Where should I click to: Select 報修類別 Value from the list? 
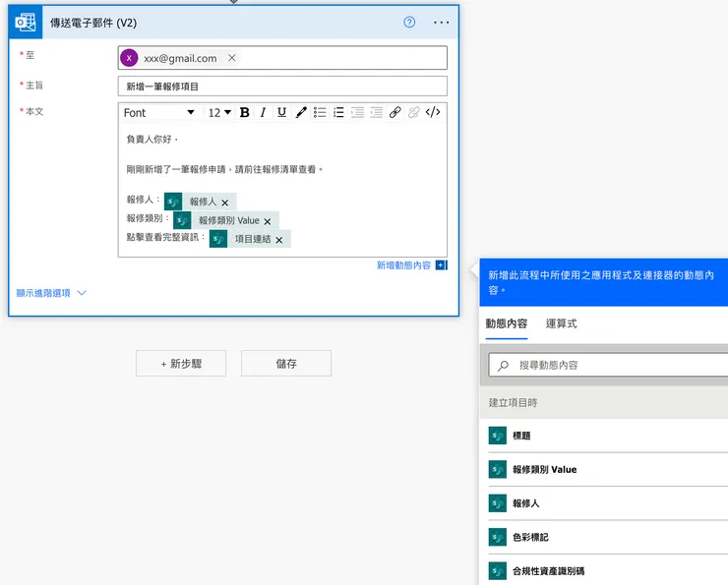tap(608, 470)
